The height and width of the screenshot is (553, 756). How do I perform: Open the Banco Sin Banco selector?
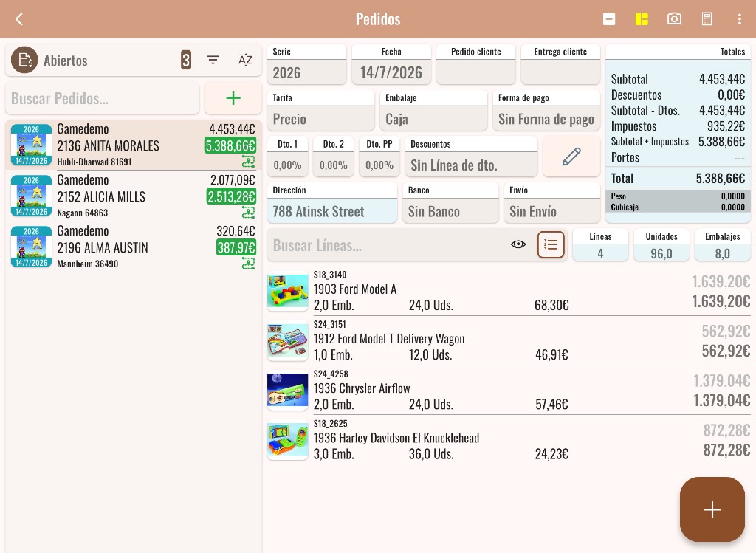[450, 202]
